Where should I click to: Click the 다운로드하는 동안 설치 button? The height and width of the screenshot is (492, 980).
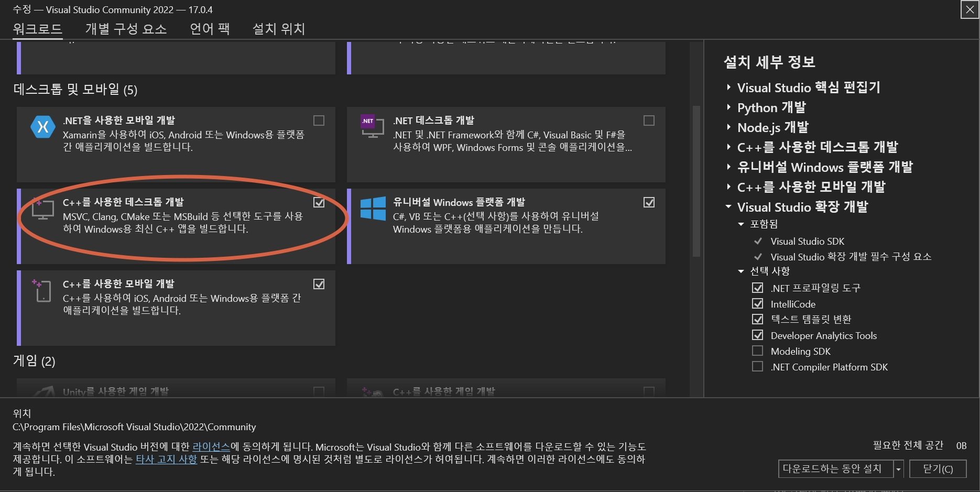[x=836, y=469]
